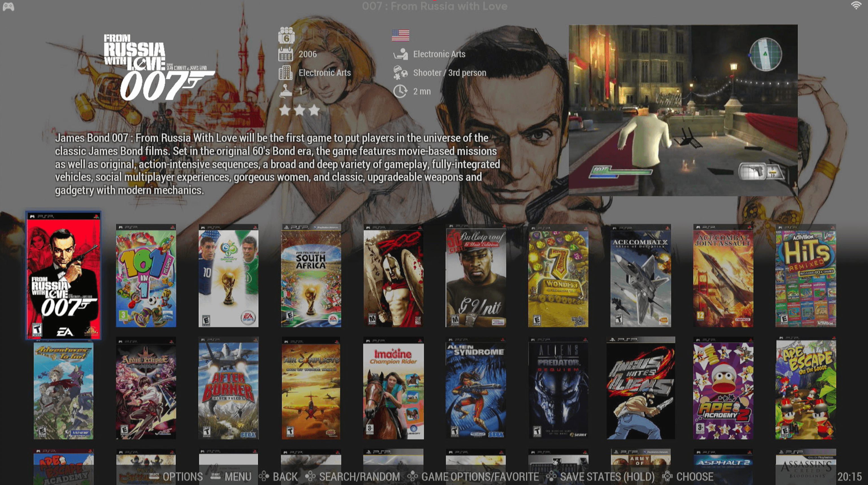Click the gamepad controller icon
868x485 pixels.
click(8, 7)
